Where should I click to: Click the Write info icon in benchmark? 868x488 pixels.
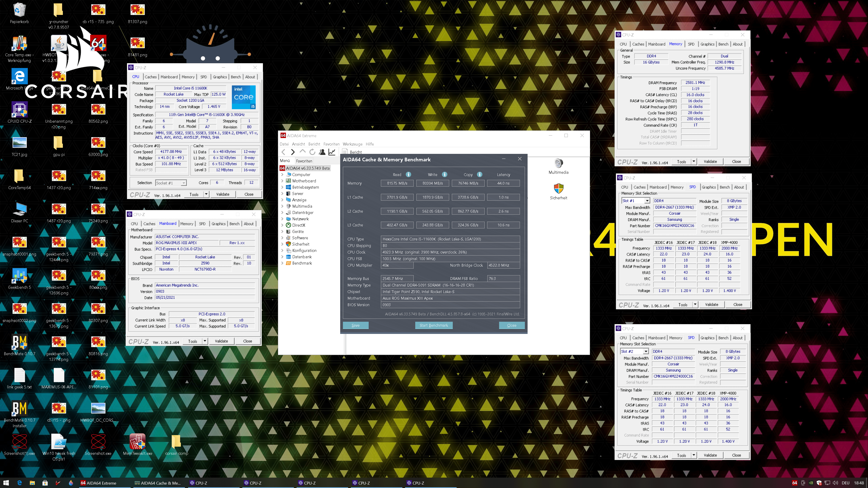click(x=444, y=174)
